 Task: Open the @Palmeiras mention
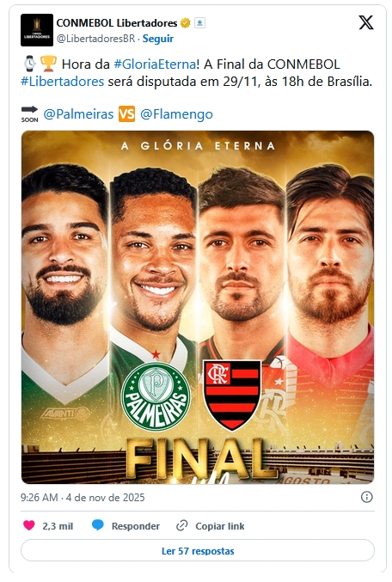[78, 114]
